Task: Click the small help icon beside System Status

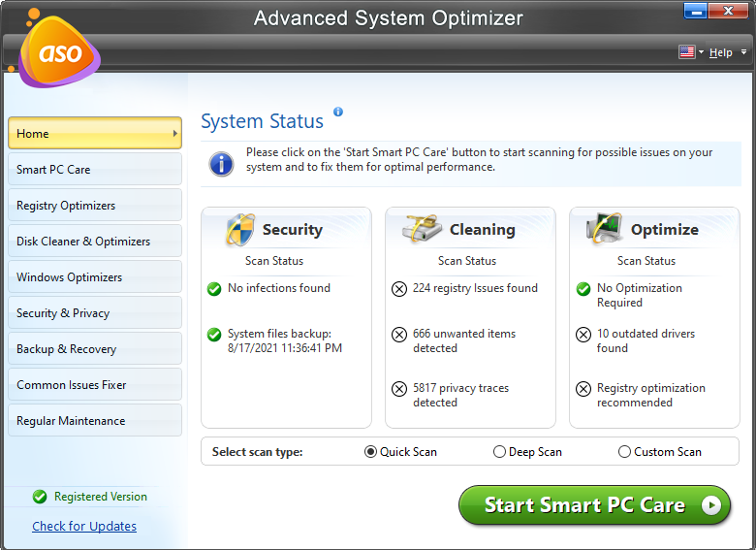Action: point(338,113)
